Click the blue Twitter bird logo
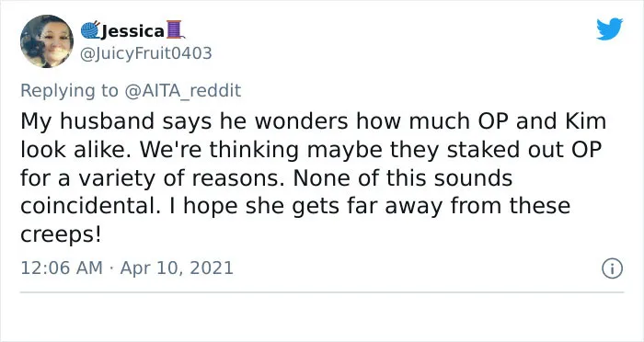Viewport: 644px width, 342px height. 609,28
